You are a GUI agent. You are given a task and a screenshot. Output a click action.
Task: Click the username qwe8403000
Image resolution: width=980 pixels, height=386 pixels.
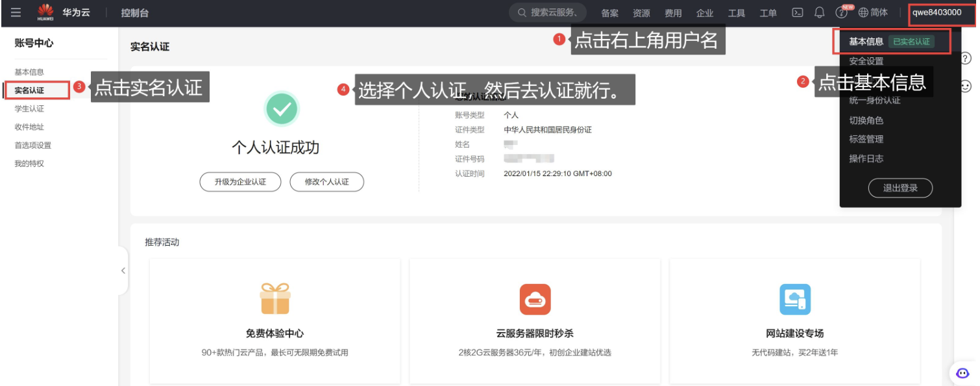pyautogui.click(x=937, y=12)
